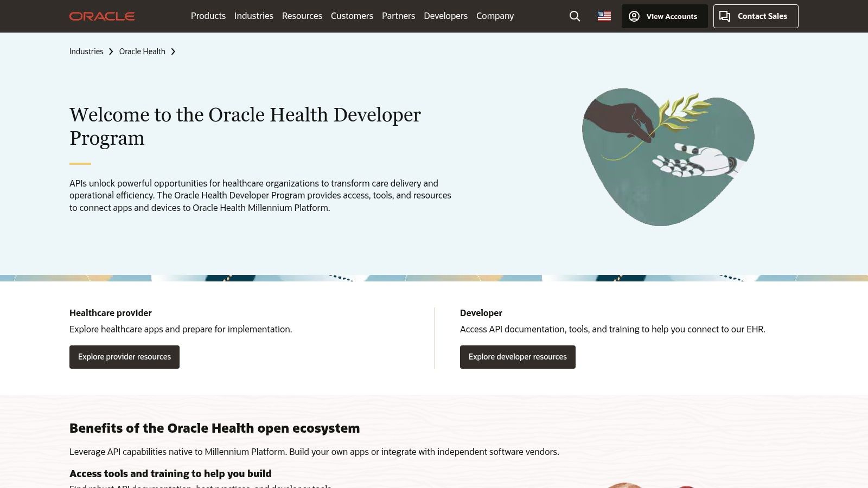The image size is (868, 488).
Task: Click the Contact Sales button
Action: 756,16
